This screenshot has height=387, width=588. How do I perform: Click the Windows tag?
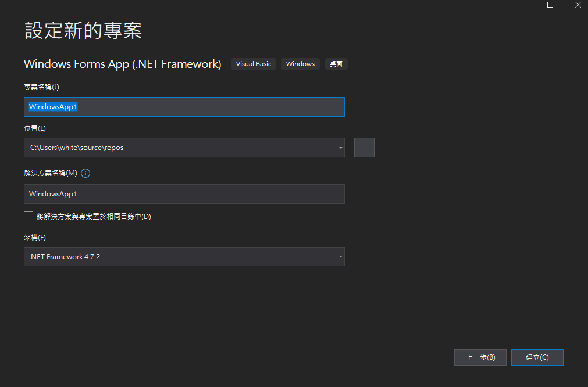(300, 64)
